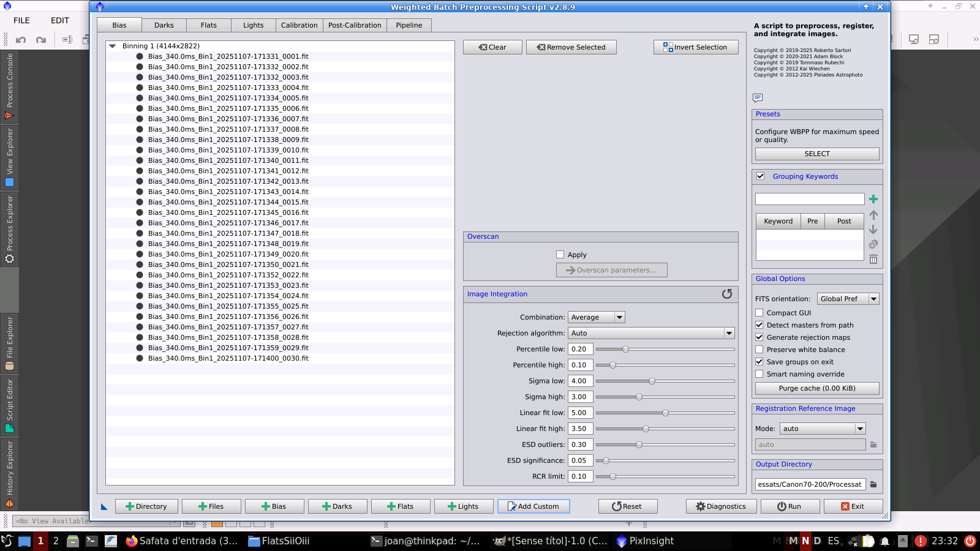The image size is (980, 551).
Task: Select Bias file ending in 0005.fit
Action: tap(228, 98)
